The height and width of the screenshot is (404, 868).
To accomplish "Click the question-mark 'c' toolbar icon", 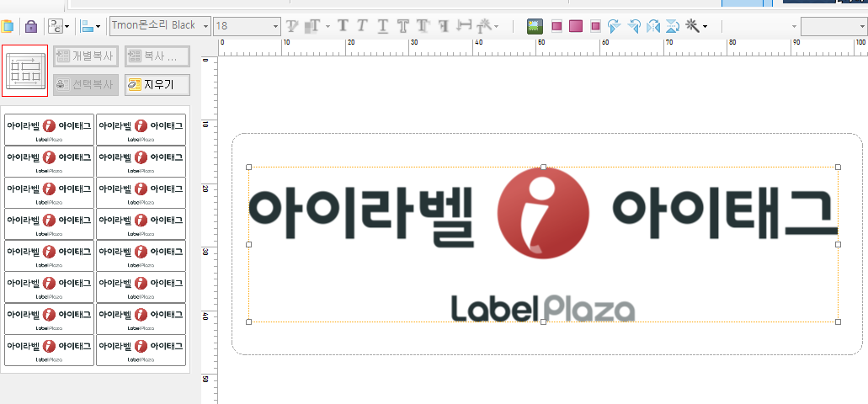I will pos(56,26).
